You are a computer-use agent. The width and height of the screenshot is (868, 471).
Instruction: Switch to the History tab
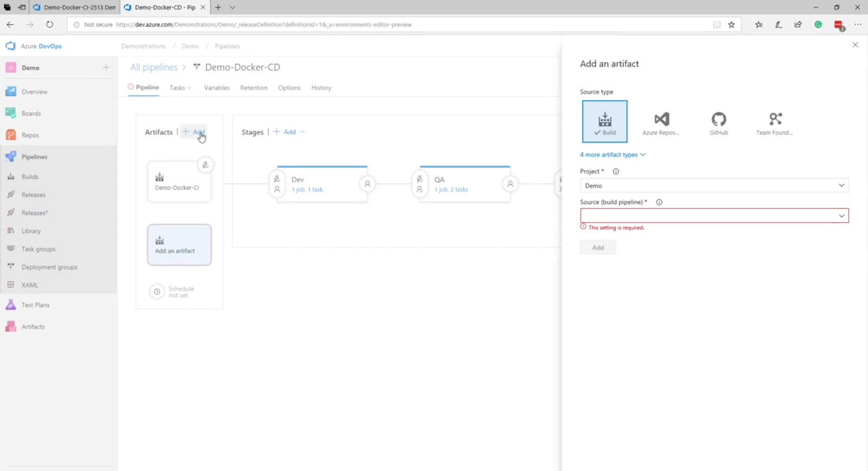coord(321,88)
